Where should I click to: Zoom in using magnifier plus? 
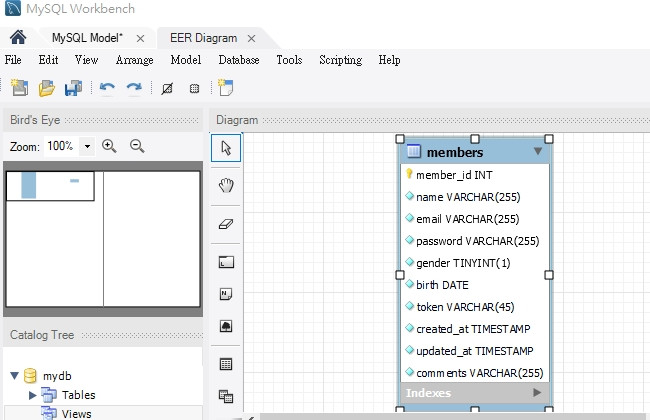(x=109, y=146)
